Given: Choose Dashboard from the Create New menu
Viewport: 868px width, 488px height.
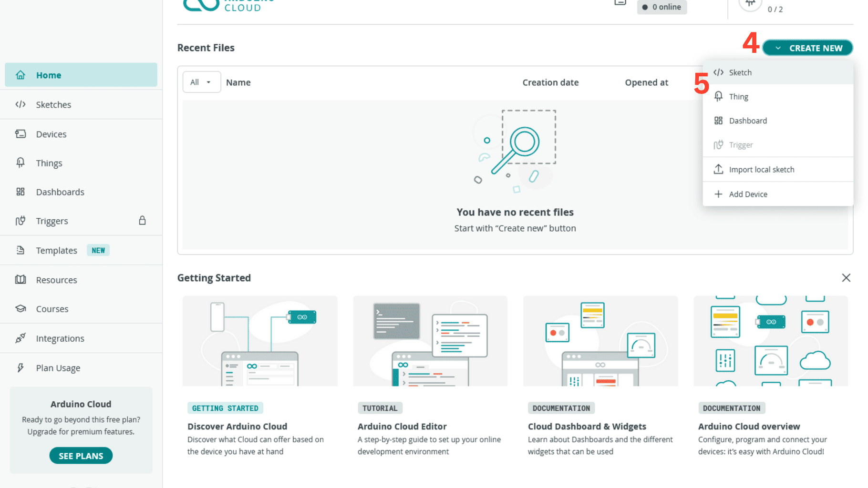Looking at the screenshot, I should pyautogui.click(x=778, y=121).
